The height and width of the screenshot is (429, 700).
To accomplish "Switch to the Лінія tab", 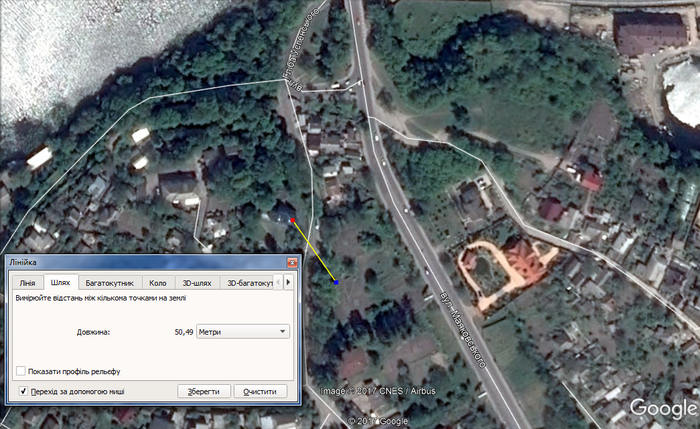I will [27, 283].
